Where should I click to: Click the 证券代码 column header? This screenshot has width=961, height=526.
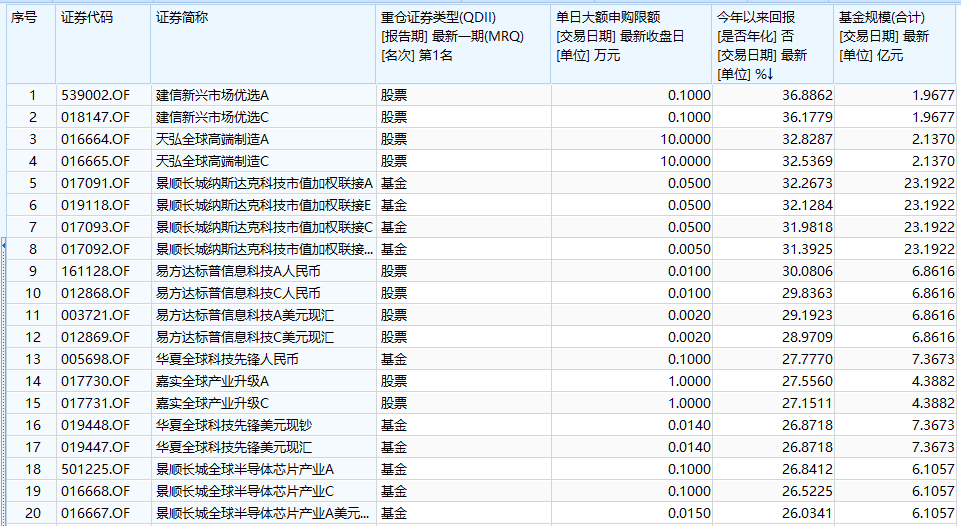(86, 18)
